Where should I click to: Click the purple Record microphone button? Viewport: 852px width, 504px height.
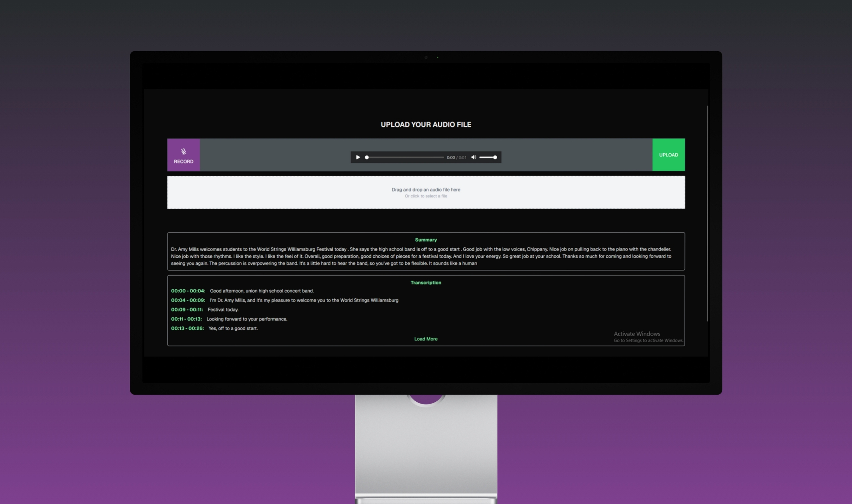click(x=184, y=155)
